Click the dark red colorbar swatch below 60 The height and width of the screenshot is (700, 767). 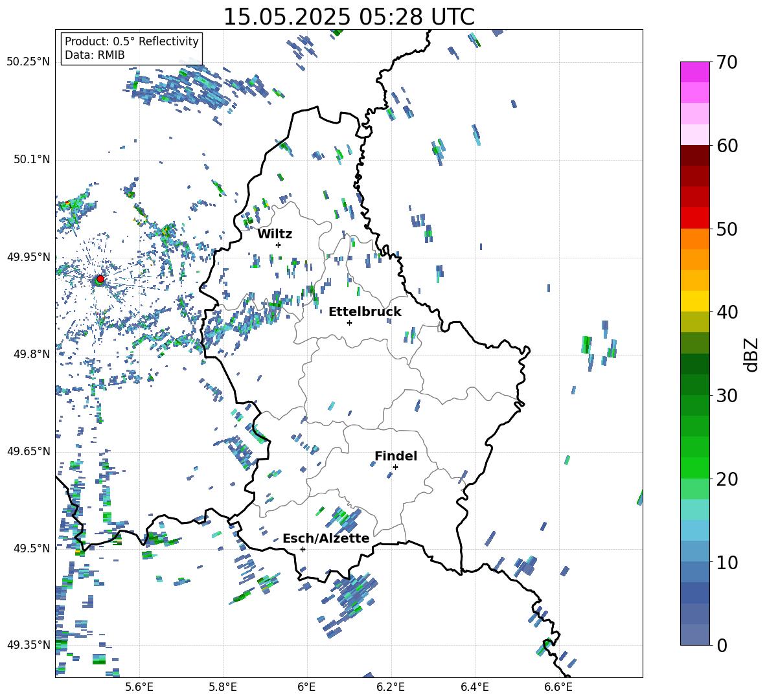[694, 155]
